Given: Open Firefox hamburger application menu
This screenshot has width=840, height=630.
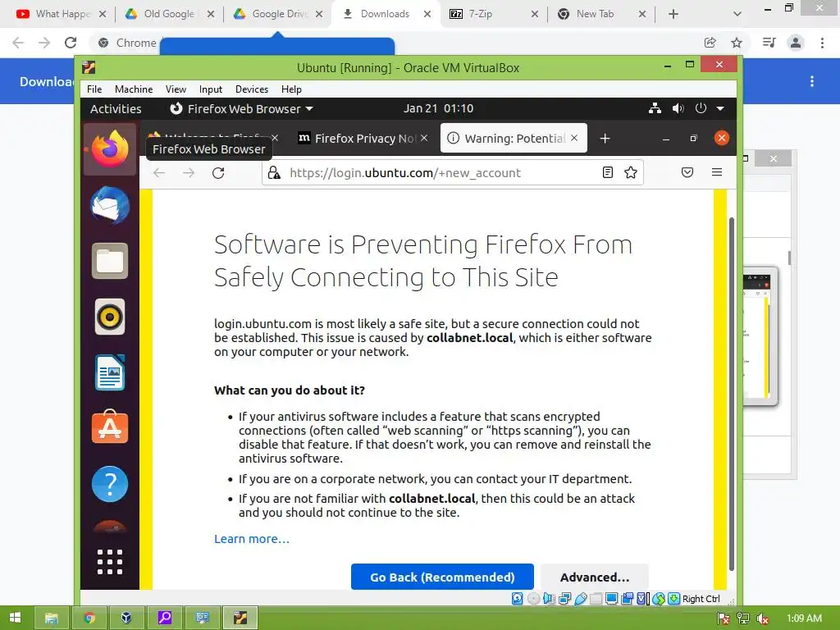Looking at the screenshot, I should tap(717, 172).
